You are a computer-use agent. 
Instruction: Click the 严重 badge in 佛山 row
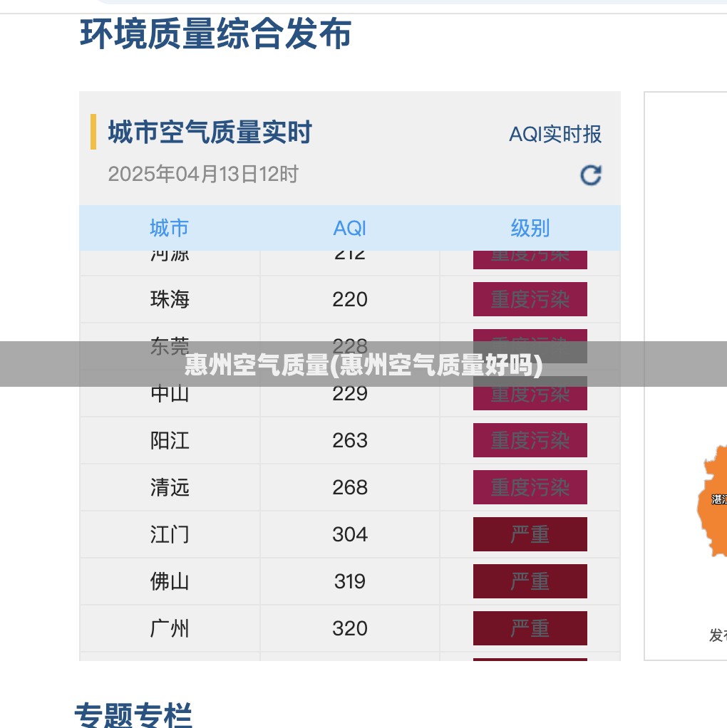pos(530,581)
